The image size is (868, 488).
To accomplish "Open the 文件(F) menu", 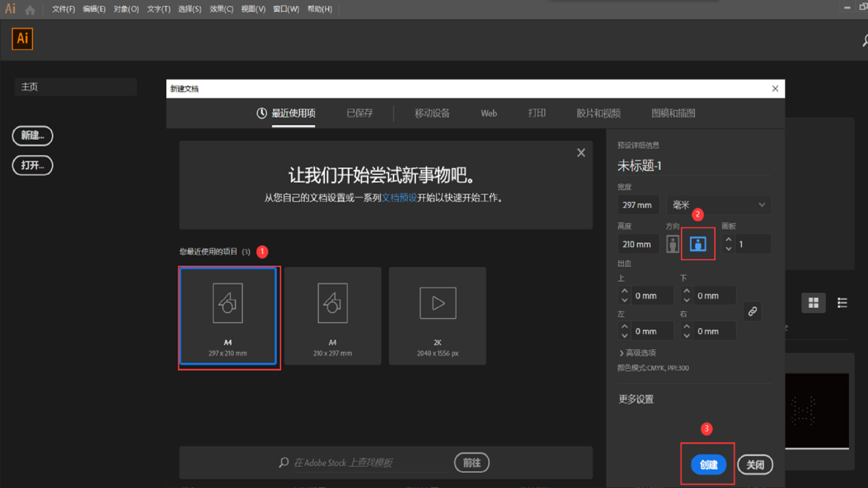I will pyautogui.click(x=63, y=9).
